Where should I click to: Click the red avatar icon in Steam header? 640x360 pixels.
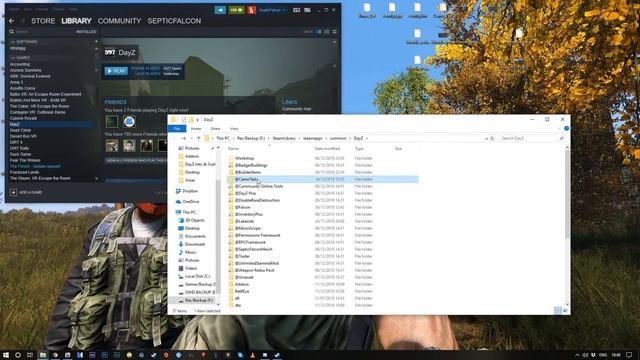coord(251,10)
